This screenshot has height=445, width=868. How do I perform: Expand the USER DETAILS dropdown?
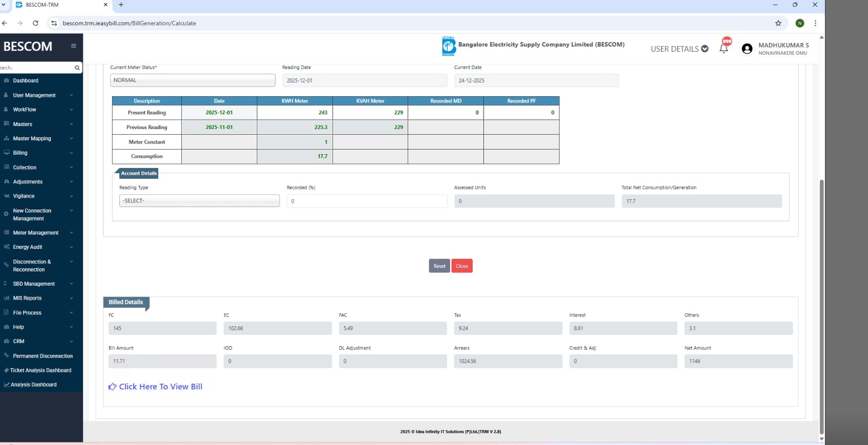pyautogui.click(x=679, y=49)
